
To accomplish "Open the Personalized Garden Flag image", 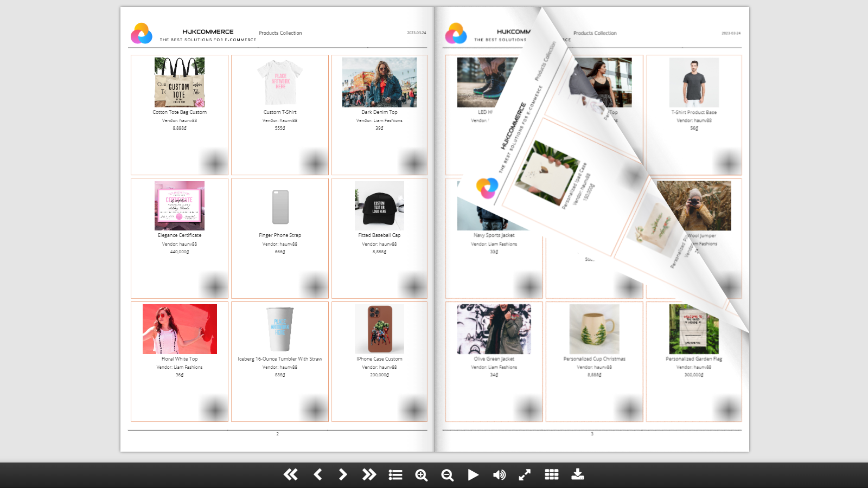I will [x=694, y=329].
